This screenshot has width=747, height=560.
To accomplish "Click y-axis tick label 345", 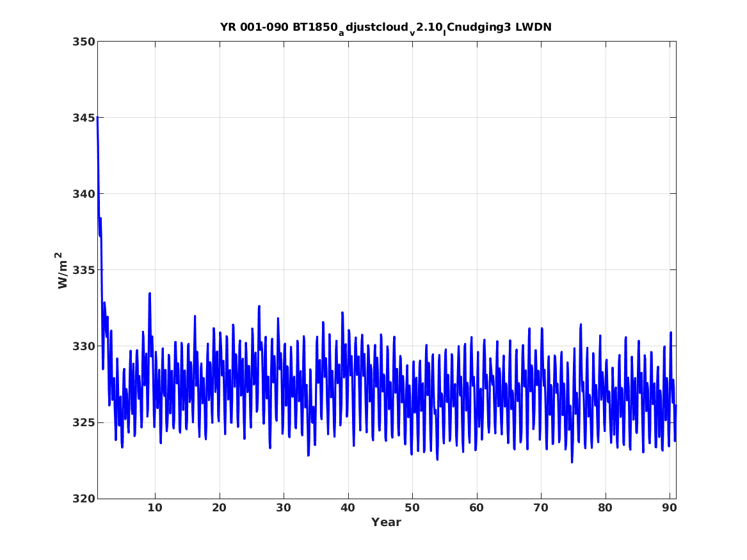I will tap(84, 118).
